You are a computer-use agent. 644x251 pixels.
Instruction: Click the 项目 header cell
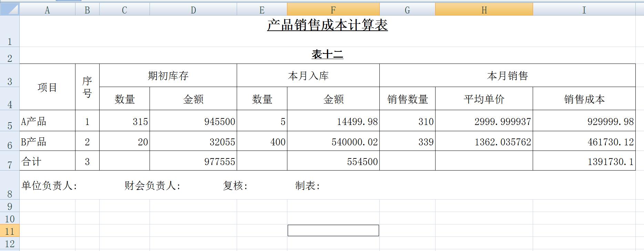tap(47, 87)
